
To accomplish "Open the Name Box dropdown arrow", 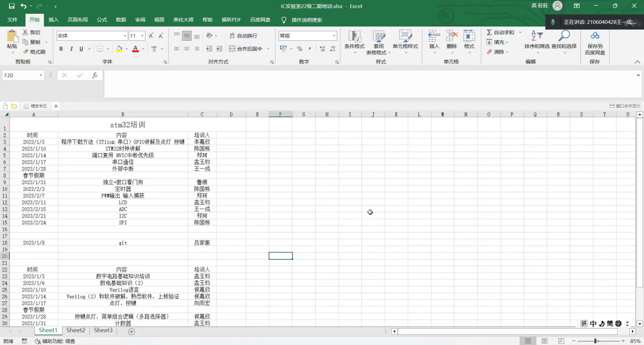I will click(x=41, y=75).
